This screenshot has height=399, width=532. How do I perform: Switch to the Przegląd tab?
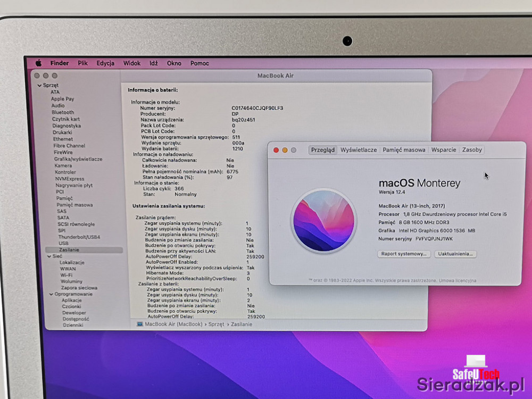[323, 150]
